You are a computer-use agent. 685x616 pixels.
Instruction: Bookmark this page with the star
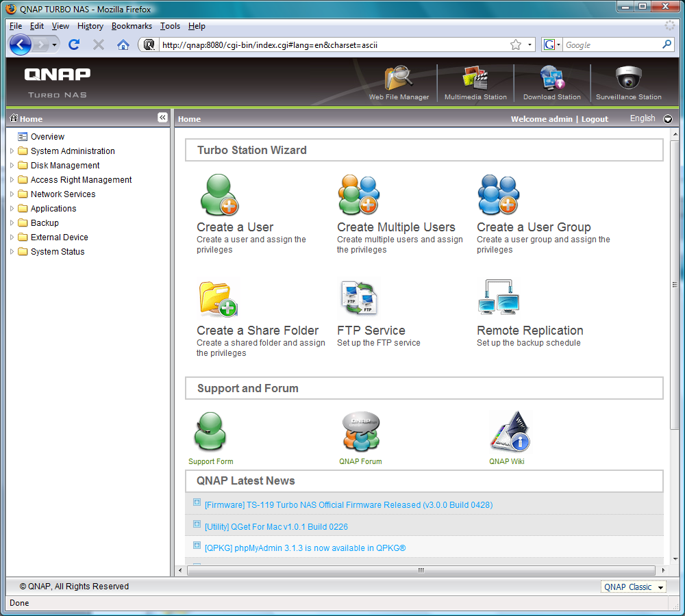pyautogui.click(x=516, y=44)
